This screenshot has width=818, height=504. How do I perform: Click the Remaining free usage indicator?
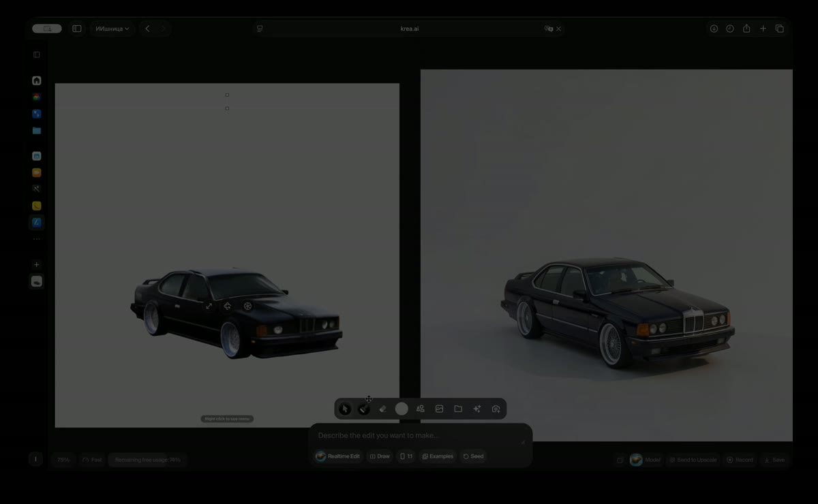[x=147, y=460]
